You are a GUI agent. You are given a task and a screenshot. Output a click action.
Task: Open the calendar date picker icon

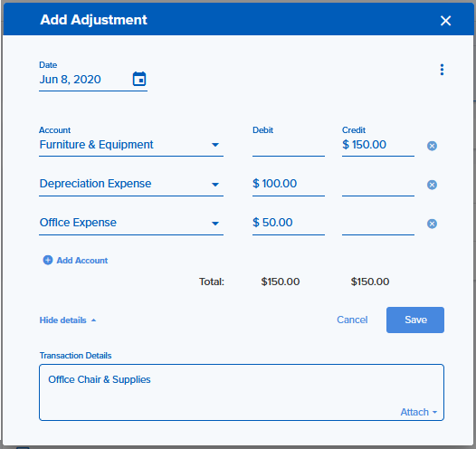(139, 79)
